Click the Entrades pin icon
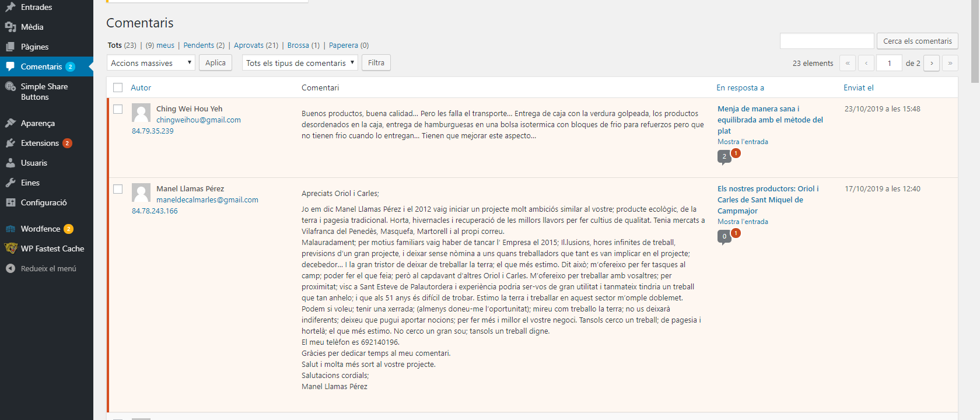Screen dimensions: 980x420 pos(10,7)
